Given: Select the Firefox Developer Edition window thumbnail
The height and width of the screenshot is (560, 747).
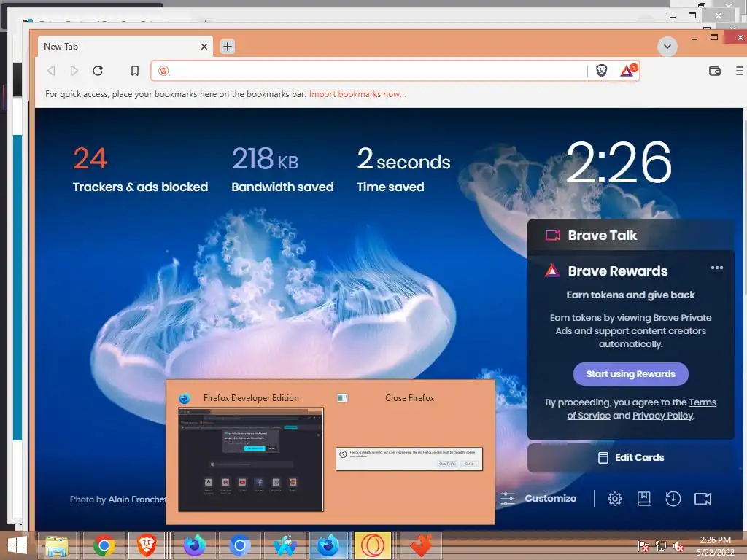Looking at the screenshot, I should (x=251, y=459).
